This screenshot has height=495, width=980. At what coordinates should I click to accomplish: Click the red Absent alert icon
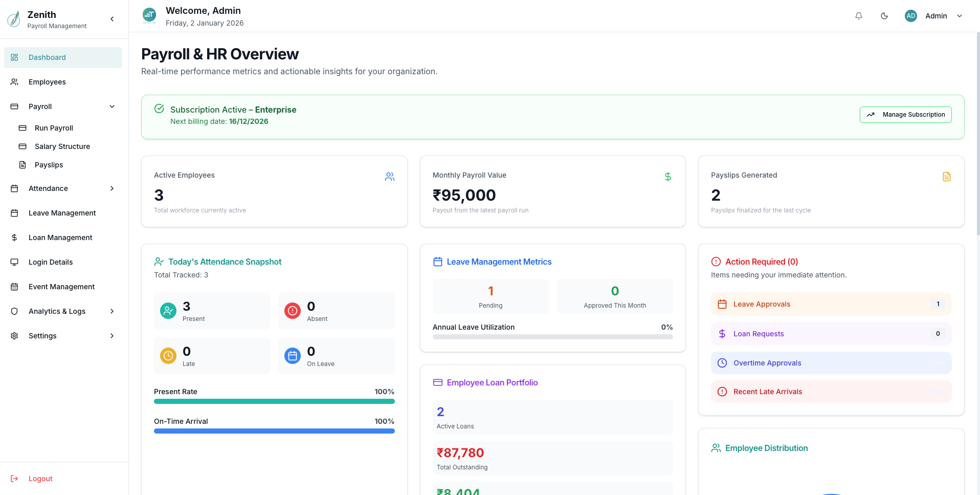click(293, 311)
